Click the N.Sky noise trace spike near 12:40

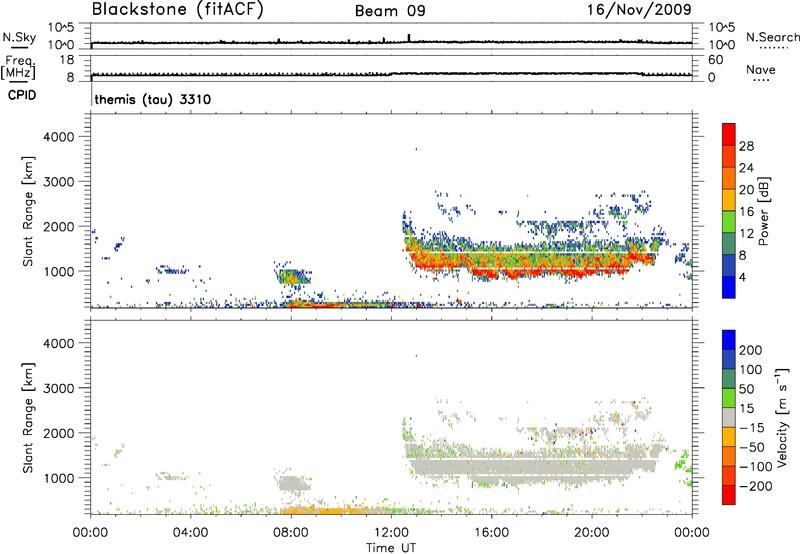tap(409, 37)
